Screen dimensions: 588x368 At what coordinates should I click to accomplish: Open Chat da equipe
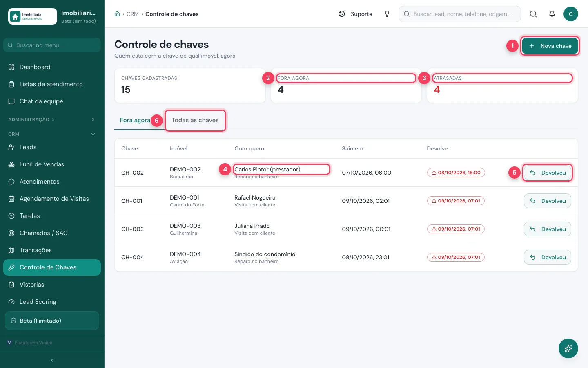52,101
